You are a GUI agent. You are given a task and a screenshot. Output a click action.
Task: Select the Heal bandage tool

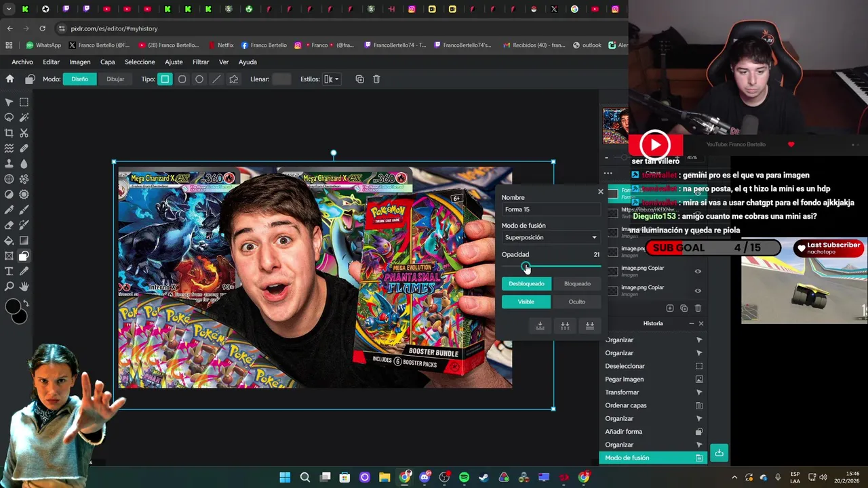24,148
